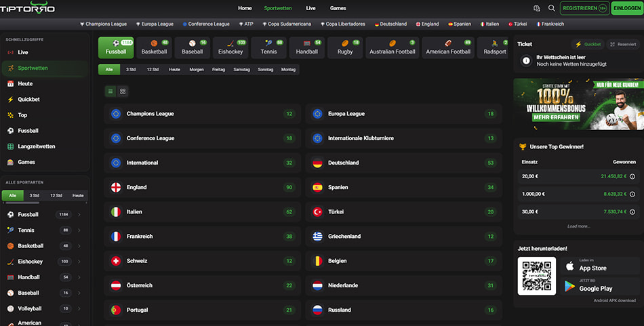Viewport: 644px width, 326px height.
Task: Expand Basketball in the all sports list
Action: tap(79, 246)
